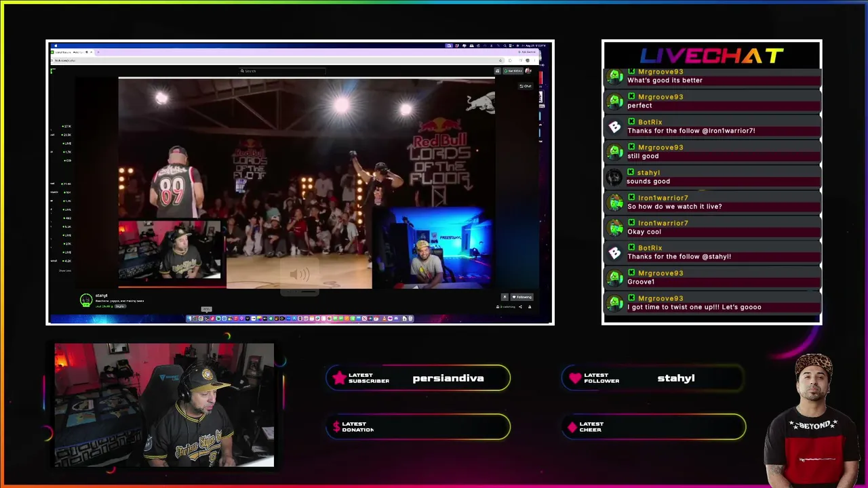Click the LIVECHAT header title
Screen dimensions: 868x488
coord(712,56)
